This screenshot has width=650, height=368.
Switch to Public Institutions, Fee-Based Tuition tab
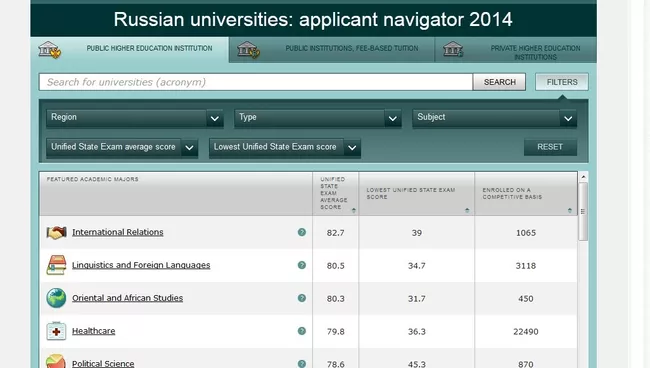(x=332, y=50)
